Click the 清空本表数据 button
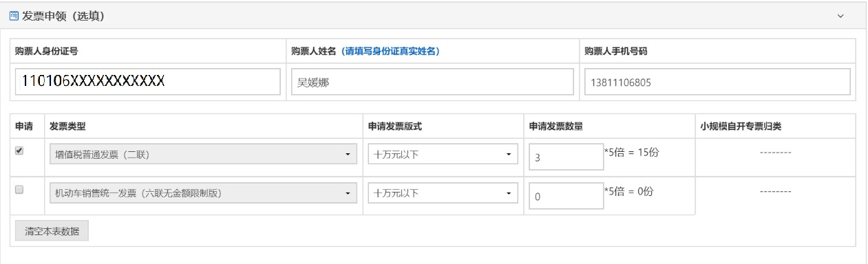The height and width of the screenshot is (264, 868). (52, 231)
